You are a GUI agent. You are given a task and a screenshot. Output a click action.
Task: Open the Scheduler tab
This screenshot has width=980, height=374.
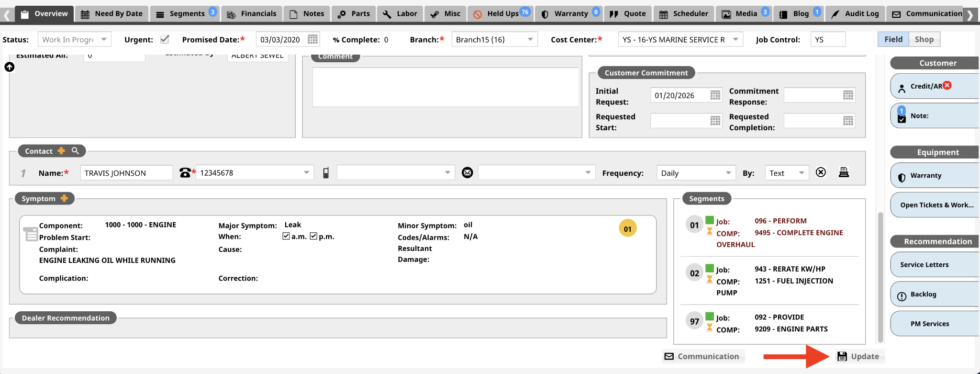pyautogui.click(x=684, y=14)
